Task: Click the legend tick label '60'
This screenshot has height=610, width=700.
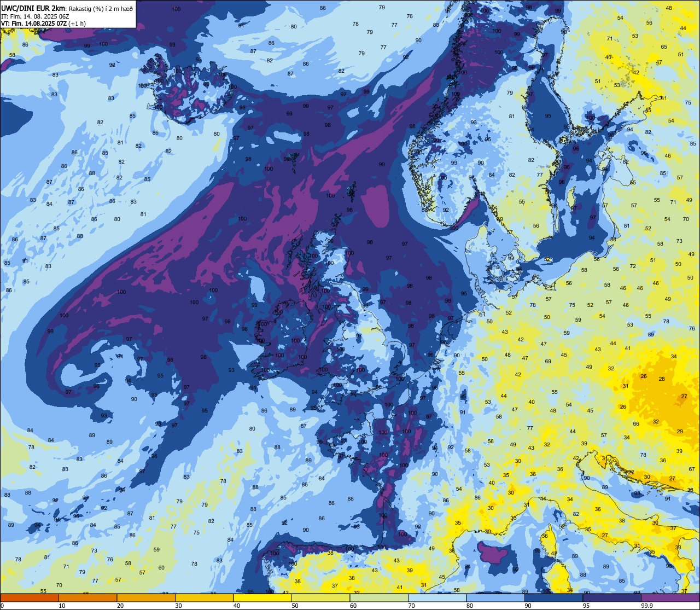Action: 353,606
